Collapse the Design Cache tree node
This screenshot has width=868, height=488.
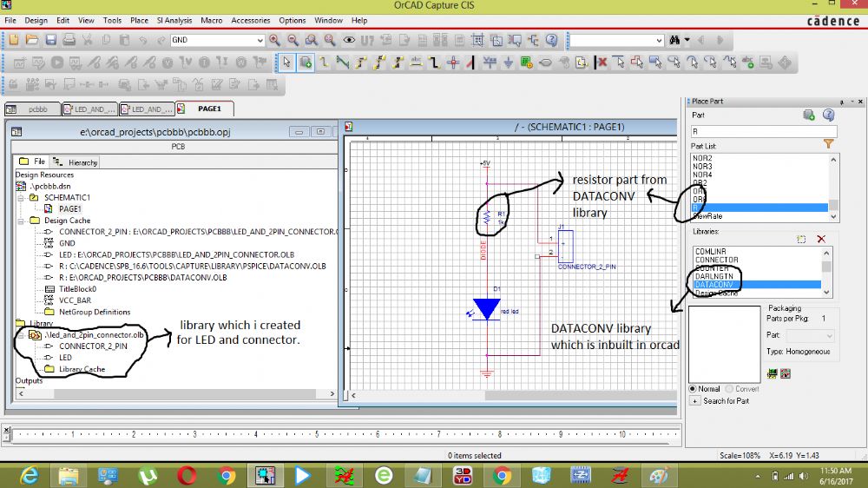(x=21, y=221)
